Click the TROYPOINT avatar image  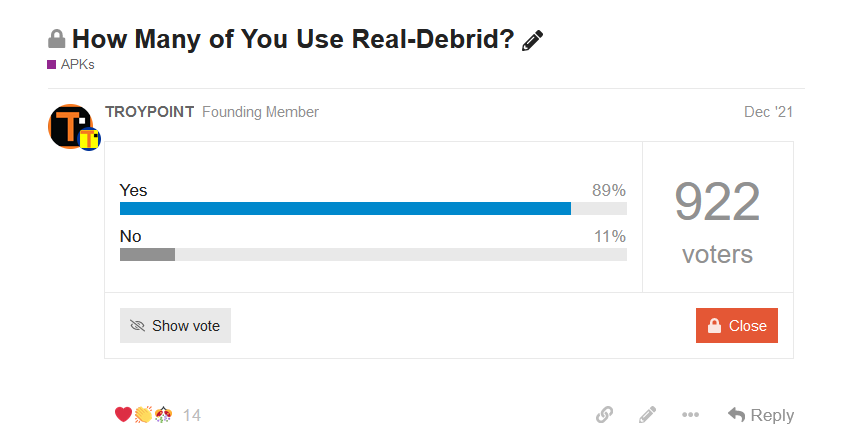click(x=70, y=126)
